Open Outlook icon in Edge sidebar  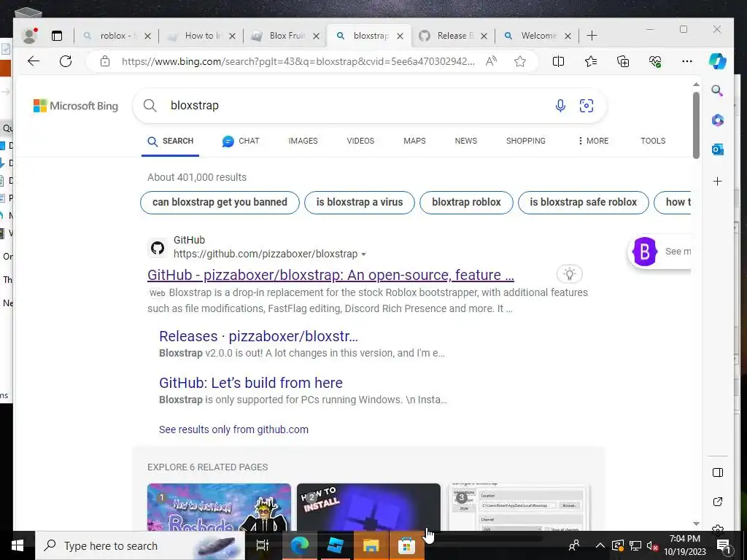(718, 150)
